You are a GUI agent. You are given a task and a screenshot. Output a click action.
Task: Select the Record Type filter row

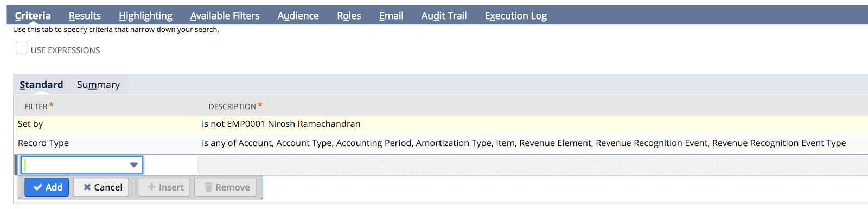pos(441,144)
